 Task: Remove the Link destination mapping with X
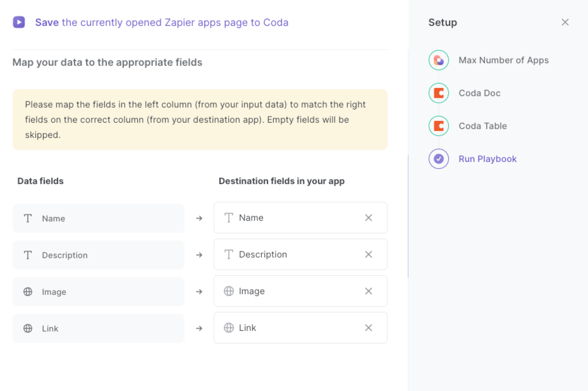(x=369, y=328)
